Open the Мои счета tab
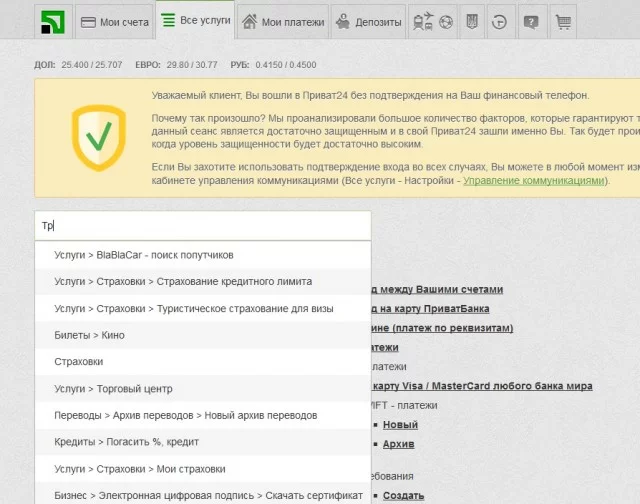This screenshot has width=640, height=504. pos(114,22)
